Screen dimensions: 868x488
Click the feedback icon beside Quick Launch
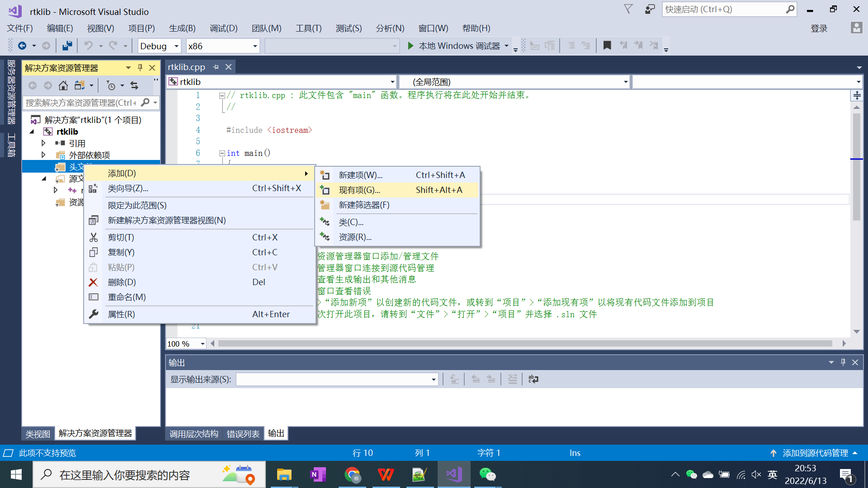[650, 9]
